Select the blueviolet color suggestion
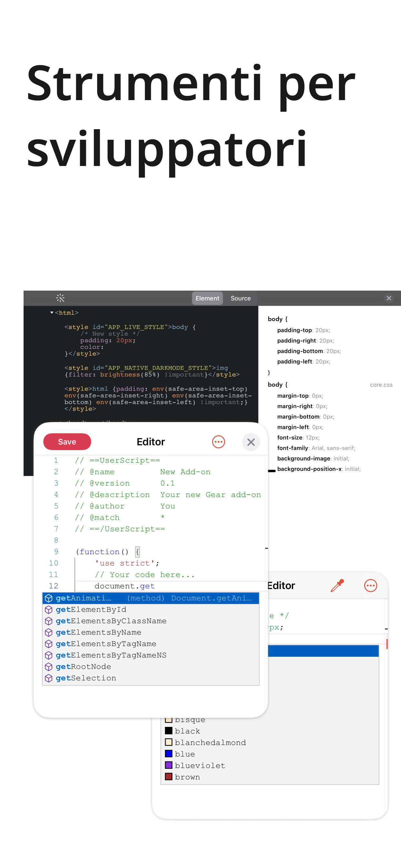Image resolution: width=401 pixels, height=868 pixels. point(270,766)
